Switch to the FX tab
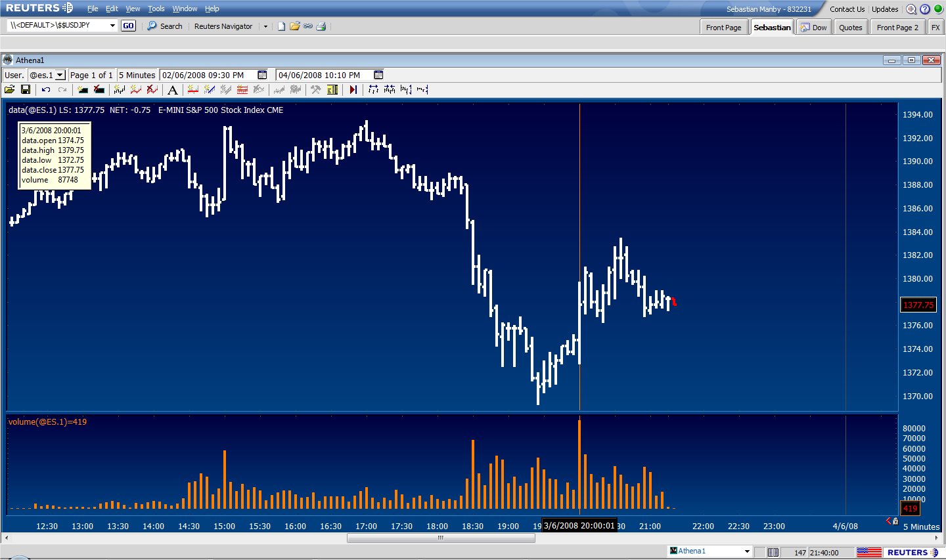The width and height of the screenshot is (946, 560). [935, 28]
